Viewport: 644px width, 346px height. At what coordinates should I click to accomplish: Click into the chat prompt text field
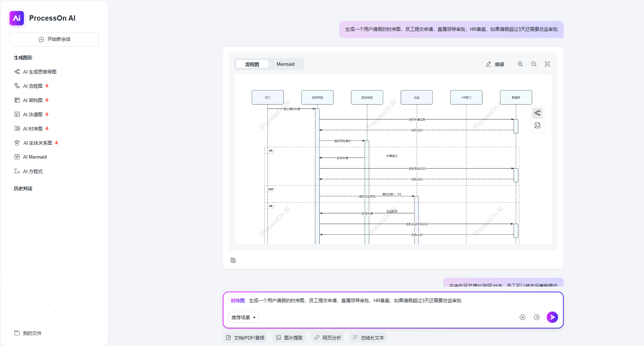pyautogui.click(x=391, y=301)
